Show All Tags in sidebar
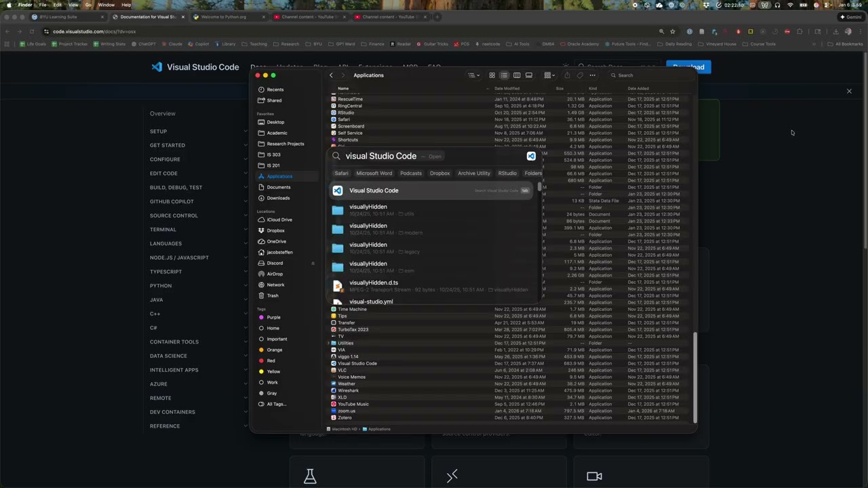The image size is (868, 488). (277, 404)
